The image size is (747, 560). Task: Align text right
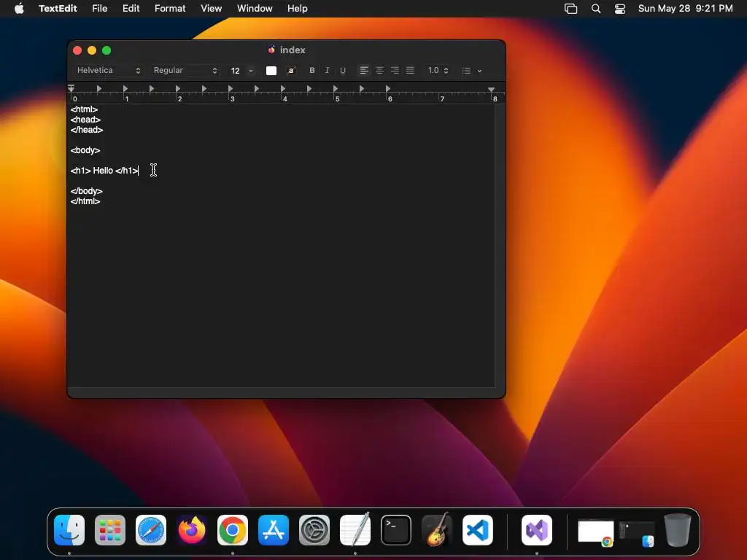(395, 71)
